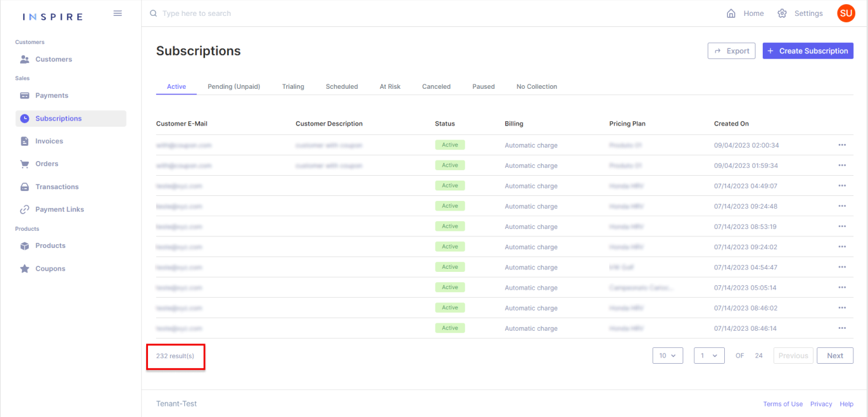Click the Create Subscription button

coord(808,51)
